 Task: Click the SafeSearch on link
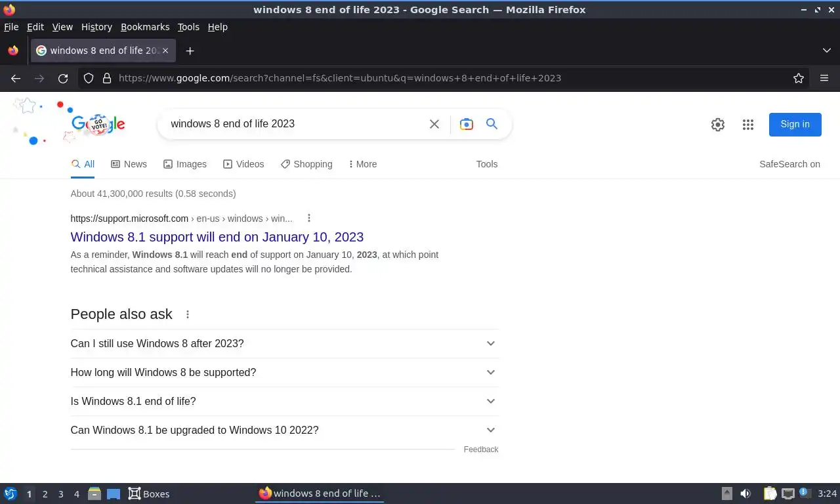tap(789, 164)
